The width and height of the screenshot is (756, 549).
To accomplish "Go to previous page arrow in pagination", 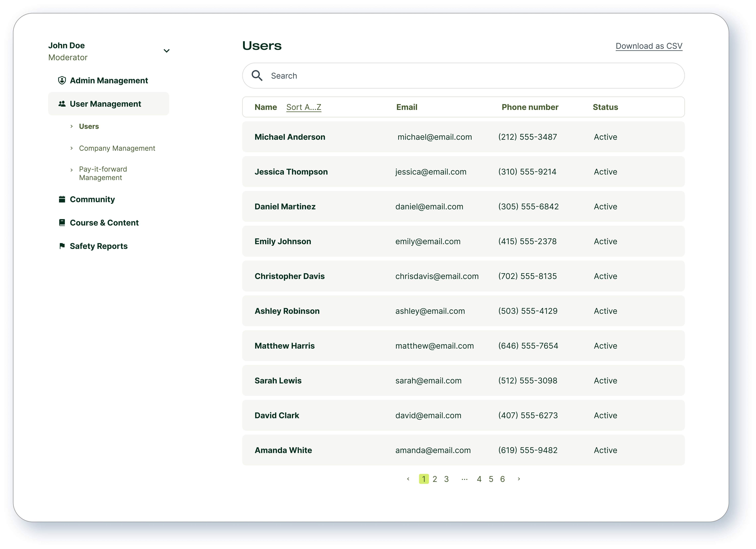I will 408,479.
